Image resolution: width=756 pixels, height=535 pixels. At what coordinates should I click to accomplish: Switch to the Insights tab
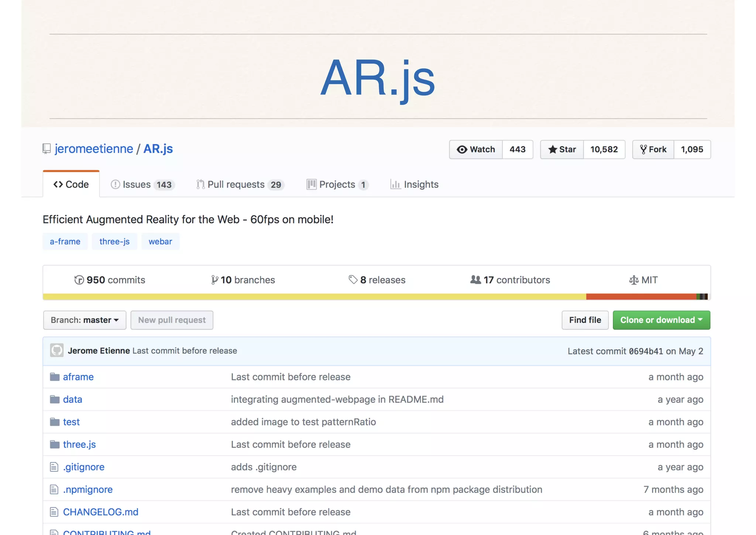[415, 184]
